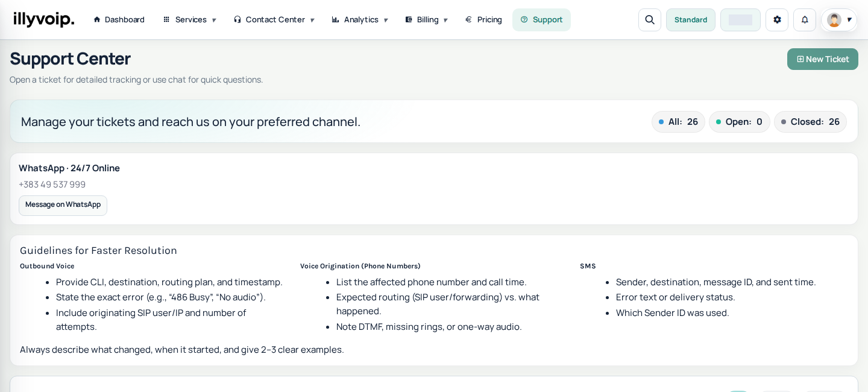
Task: Click 'Expected routing (SIP user/forwarding)' bullet
Action: click(438, 304)
